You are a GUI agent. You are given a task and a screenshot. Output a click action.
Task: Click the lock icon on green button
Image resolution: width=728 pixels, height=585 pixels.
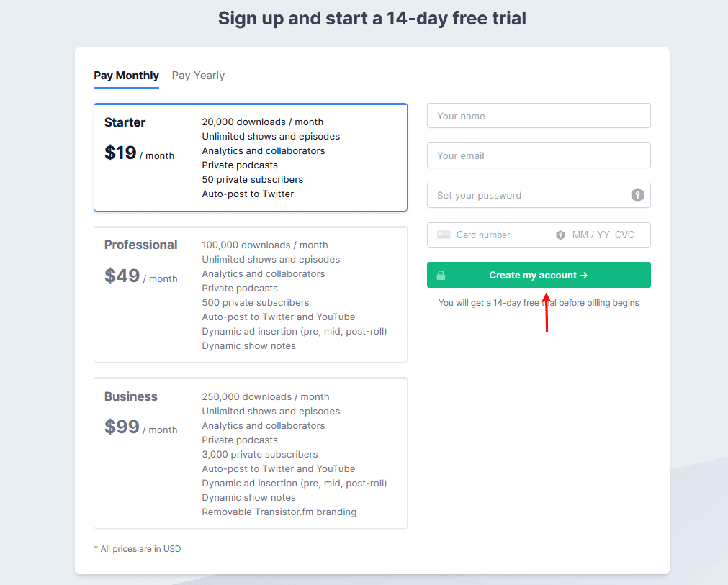click(x=441, y=275)
